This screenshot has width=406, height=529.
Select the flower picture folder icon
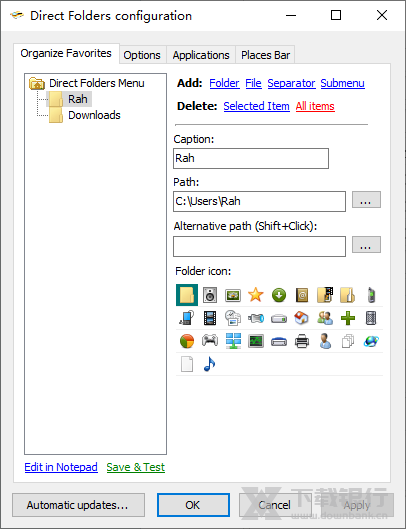pyautogui.click(x=233, y=295)
